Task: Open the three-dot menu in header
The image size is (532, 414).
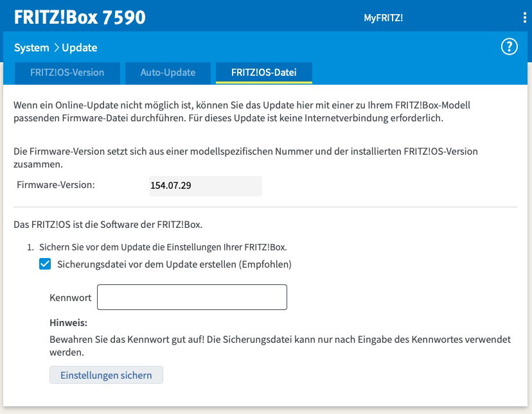Action: (524, 17)
